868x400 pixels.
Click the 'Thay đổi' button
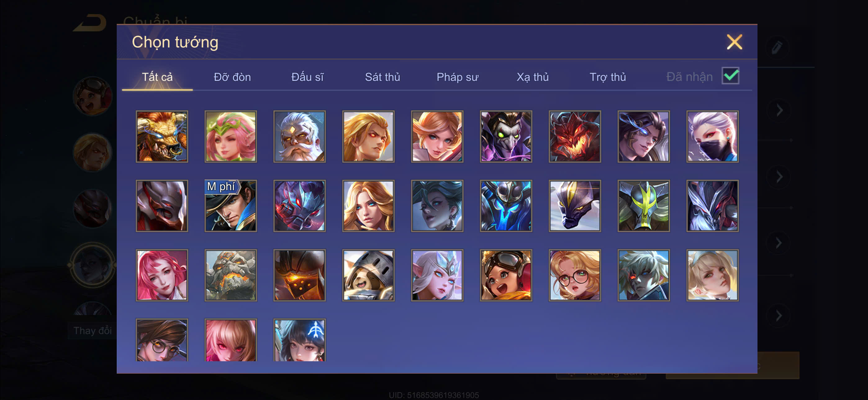(x=92, y=330)
